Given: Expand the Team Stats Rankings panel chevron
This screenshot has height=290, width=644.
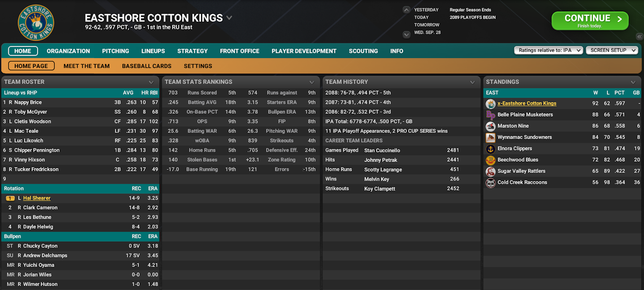Looking at the screenshot, I should point(312,82).
